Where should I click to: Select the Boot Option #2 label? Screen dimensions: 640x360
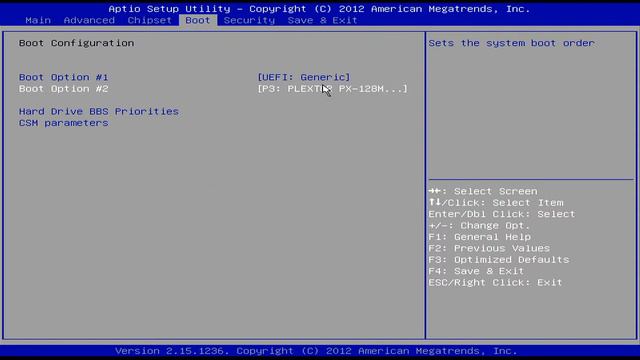64,89
